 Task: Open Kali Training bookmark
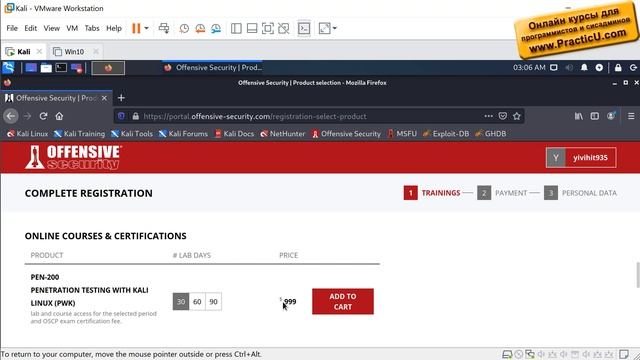[x=80, y=133]
